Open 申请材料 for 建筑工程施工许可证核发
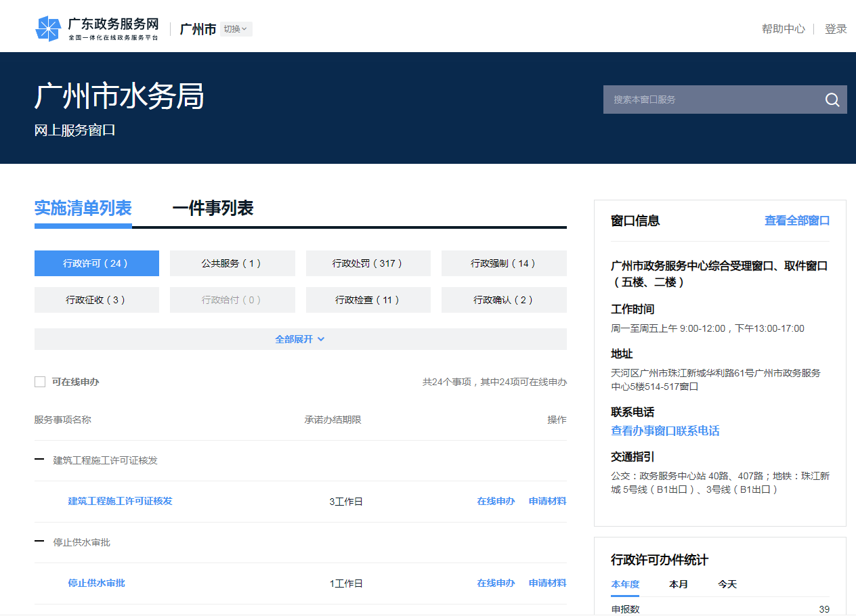This screenshot has height=616, width=856. click(x=547, y=501)
